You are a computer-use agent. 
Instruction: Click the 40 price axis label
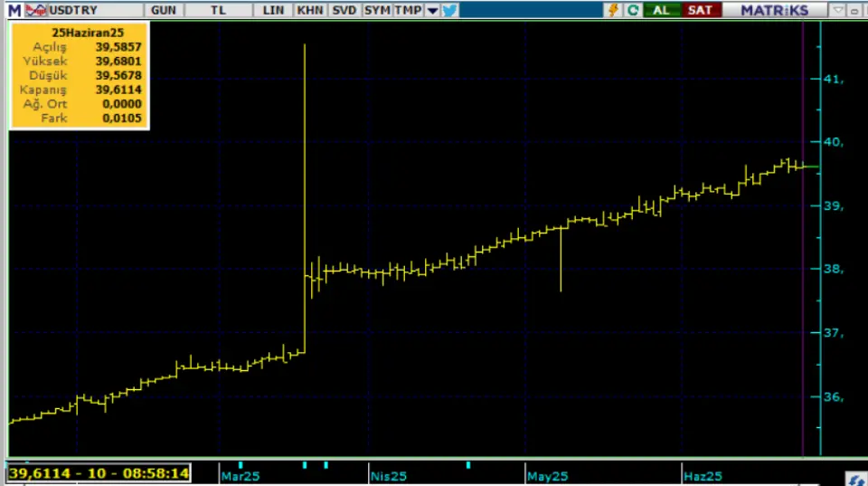pos(833,142)
